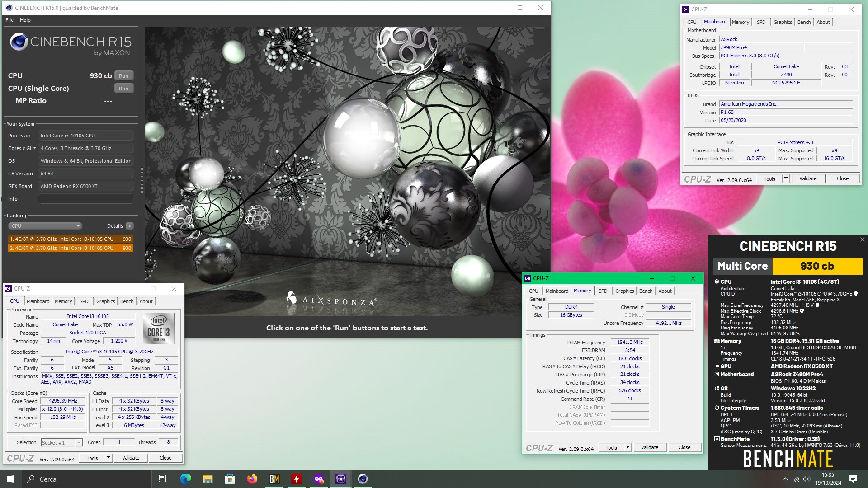Image resolution: width=868 pixels, height=488 pixels.
Task: Open the Help menu in Cinebench
Action: (x=25, y=20)
